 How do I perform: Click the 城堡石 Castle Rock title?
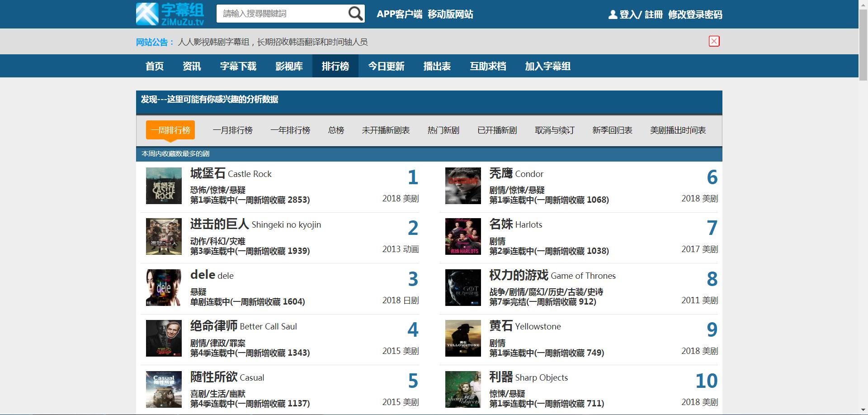[231, 173]
